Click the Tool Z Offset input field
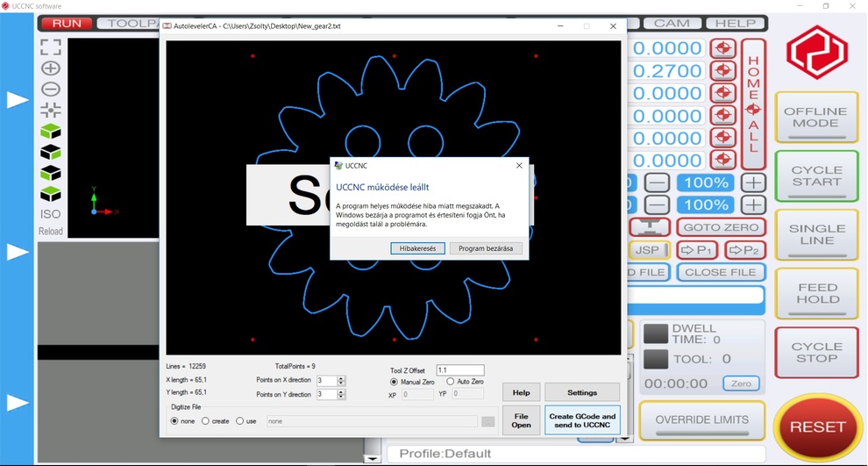 460,370
